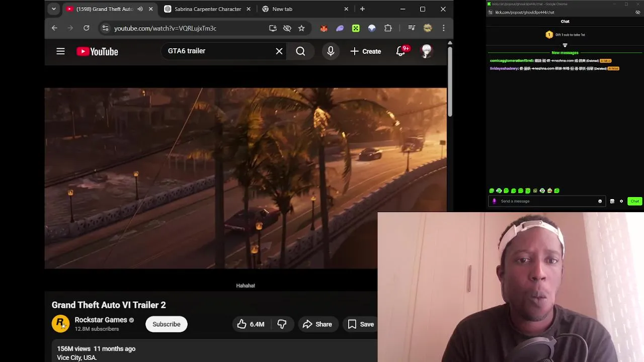Image resolution: width=644 pixels, height=362 pixels.
Task: Click the page scrollbar up arrow
Action: 450,43
